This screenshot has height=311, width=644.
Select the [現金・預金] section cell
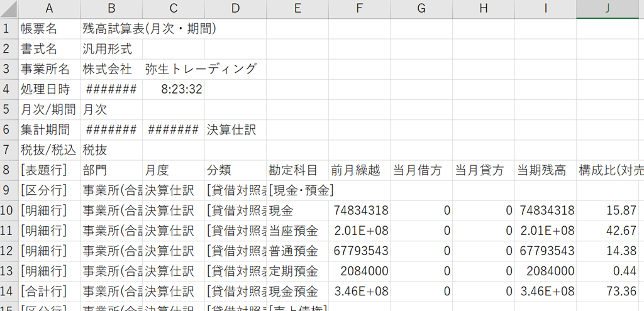point(297,190)
